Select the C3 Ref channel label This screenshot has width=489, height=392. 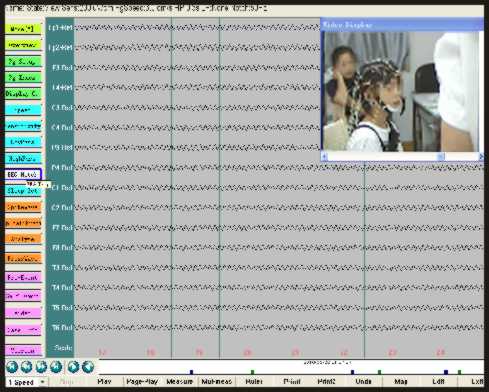coord(62,108)
